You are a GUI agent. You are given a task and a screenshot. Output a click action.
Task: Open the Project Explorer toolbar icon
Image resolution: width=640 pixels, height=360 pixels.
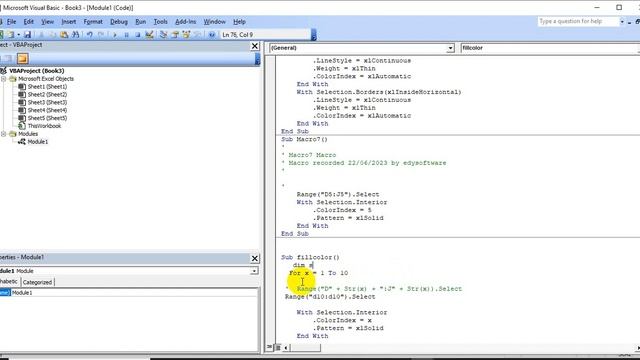click(163, 35)
